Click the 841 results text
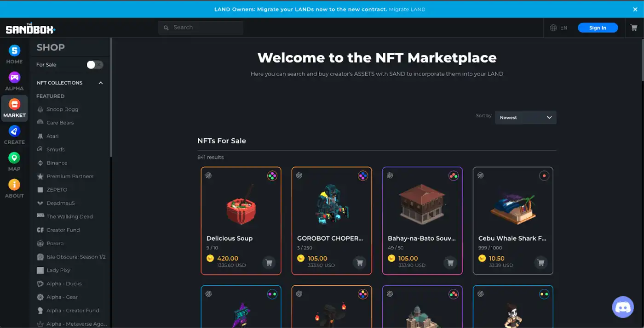Image resolution: width=644 pixels, height=328 pixels. 211,157
